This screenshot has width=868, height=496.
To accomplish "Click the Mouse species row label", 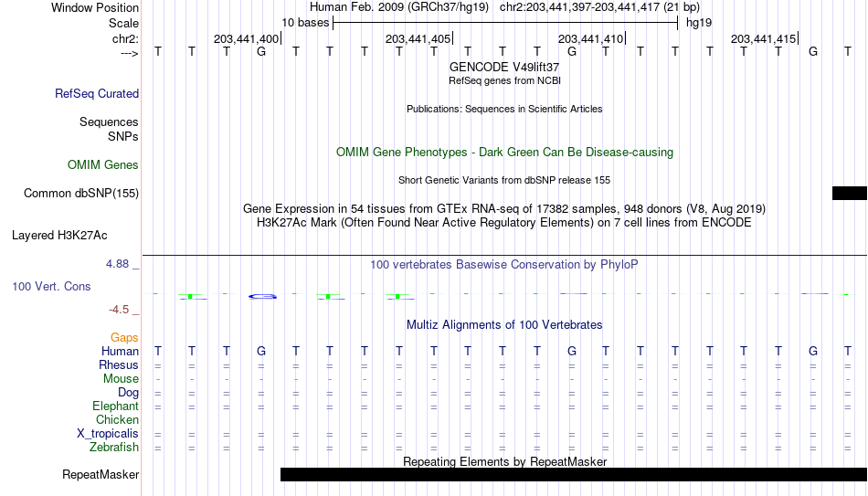I will point(122,379).
